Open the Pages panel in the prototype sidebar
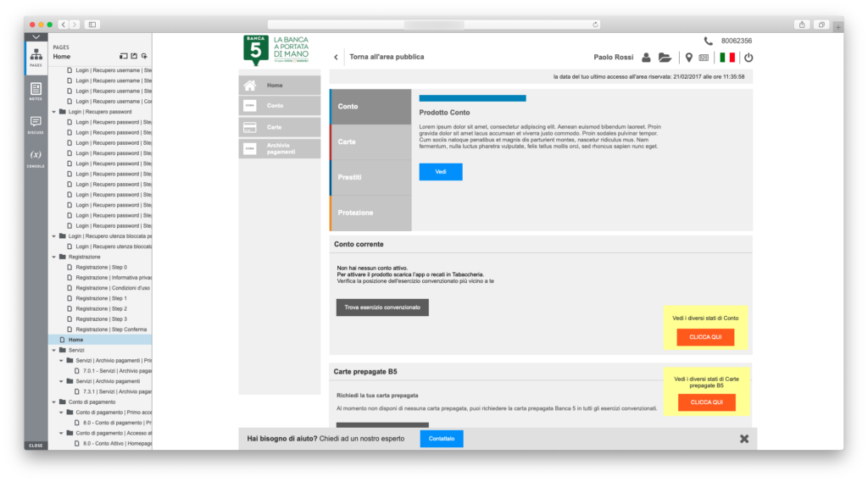This screenshot has width=868, height=482. coord(36,58)
